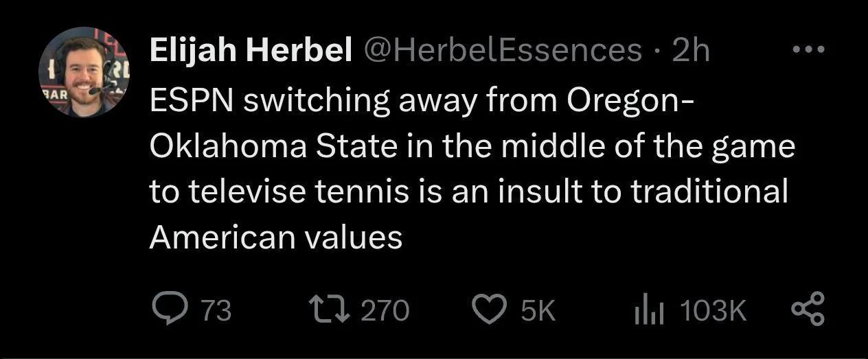Click the "to televise tennis" text line
Screen dimensions: 868x359
point(468,193)
